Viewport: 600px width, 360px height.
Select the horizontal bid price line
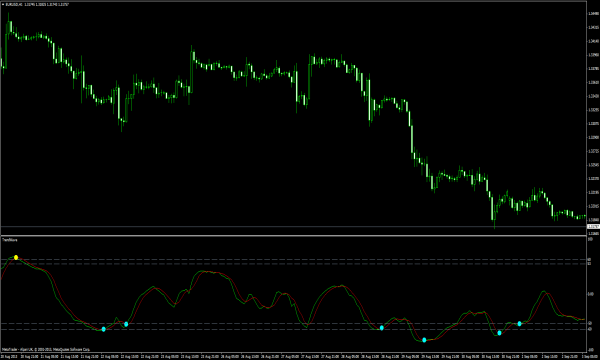pos(293,226)
